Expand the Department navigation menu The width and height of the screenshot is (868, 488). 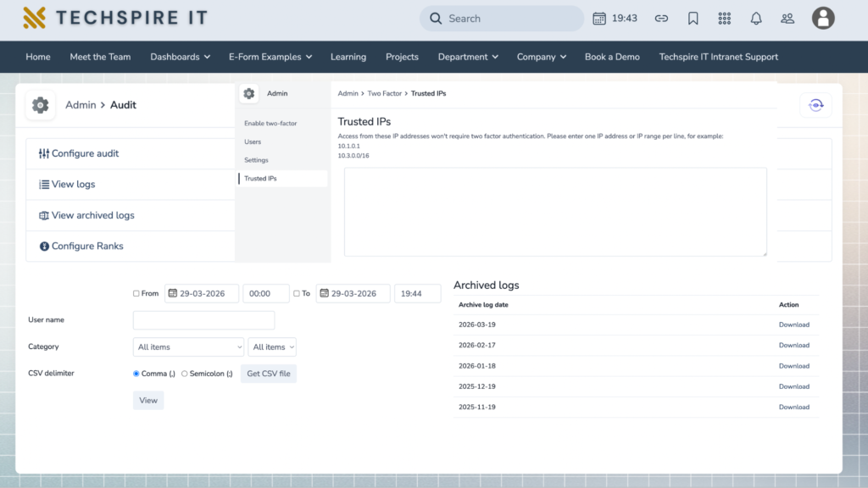(468, 57)
